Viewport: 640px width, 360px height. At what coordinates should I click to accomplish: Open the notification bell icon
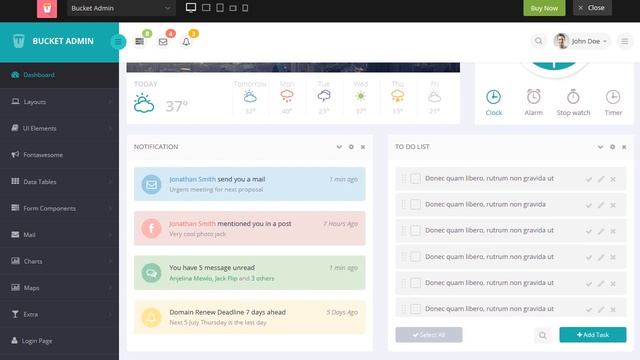click(186, 42)
